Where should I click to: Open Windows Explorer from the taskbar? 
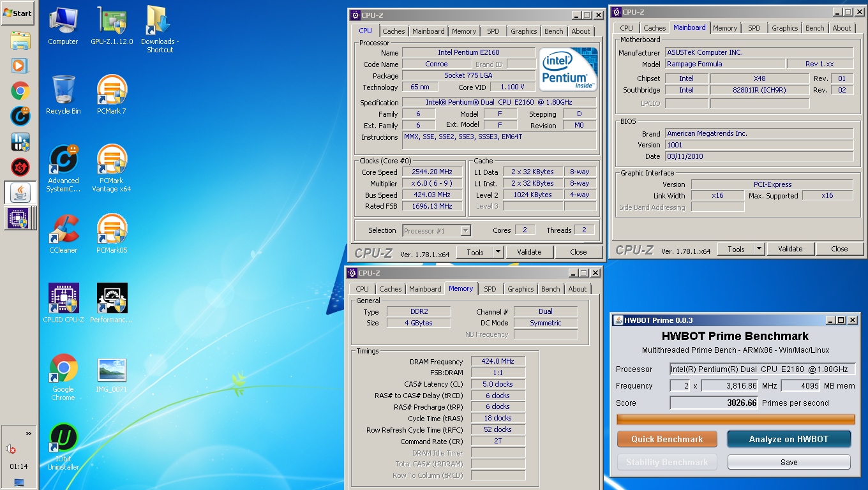[20, 41]
